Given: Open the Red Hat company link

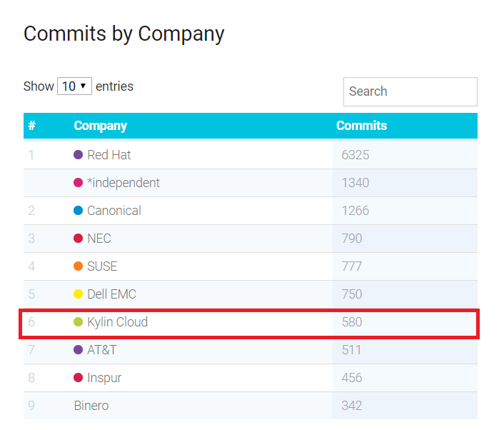Looking at the screenshot, I should tap(109, 155).
